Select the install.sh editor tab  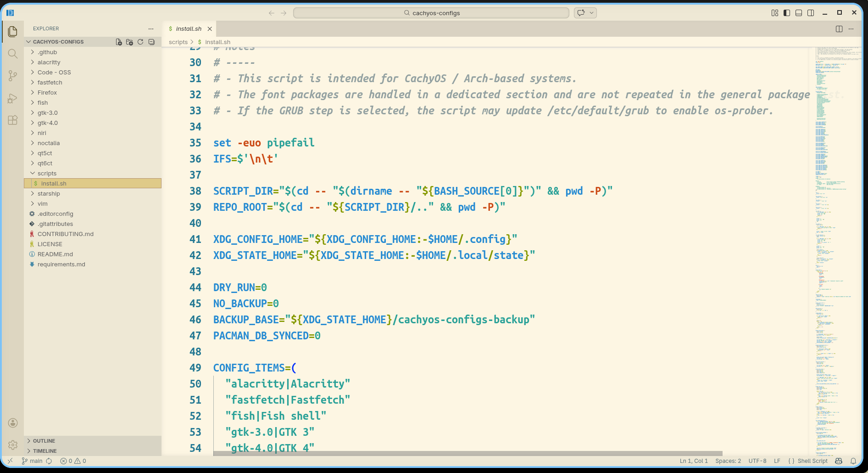coord(189,28)
